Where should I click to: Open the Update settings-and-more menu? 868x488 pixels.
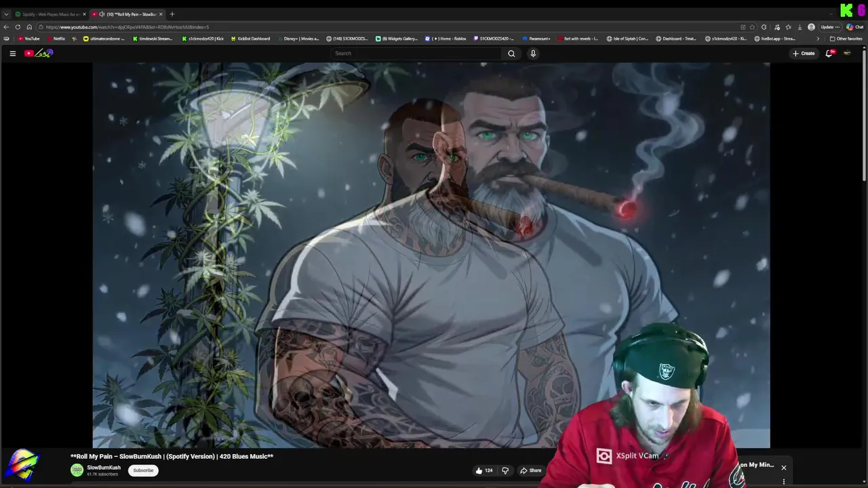coord(831,27)
